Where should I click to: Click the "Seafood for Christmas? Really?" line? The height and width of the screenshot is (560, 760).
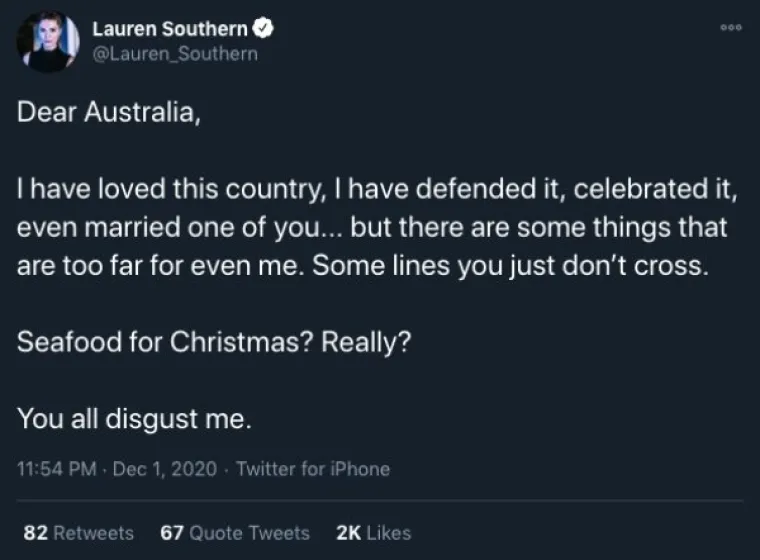pyautogui.click(x=214, y=341)
